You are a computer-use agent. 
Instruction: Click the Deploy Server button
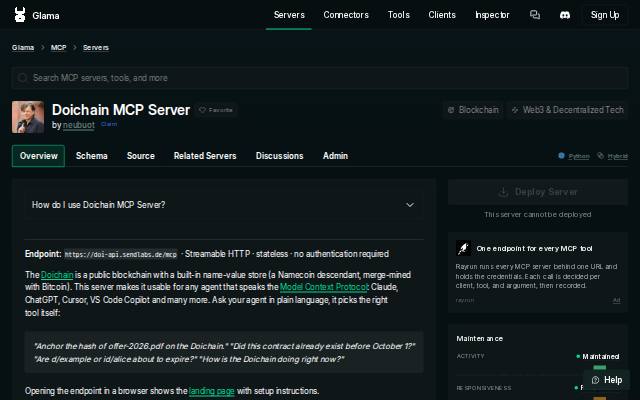(x=538, y=192)
